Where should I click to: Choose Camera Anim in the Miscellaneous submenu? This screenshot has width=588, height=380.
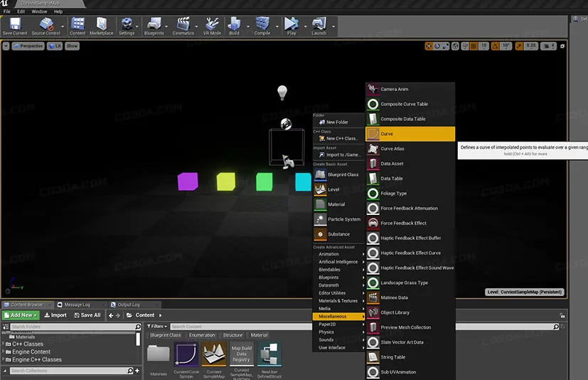(410, 90)
